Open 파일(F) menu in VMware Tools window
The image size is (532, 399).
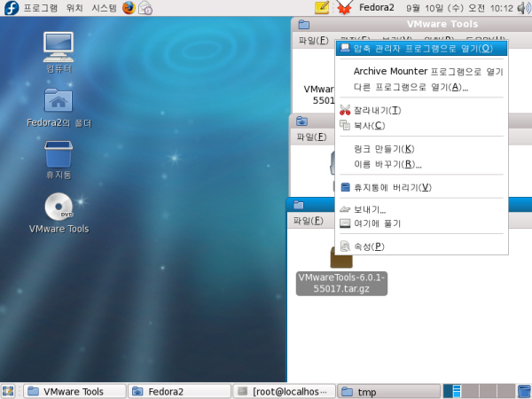pos(314,41)
